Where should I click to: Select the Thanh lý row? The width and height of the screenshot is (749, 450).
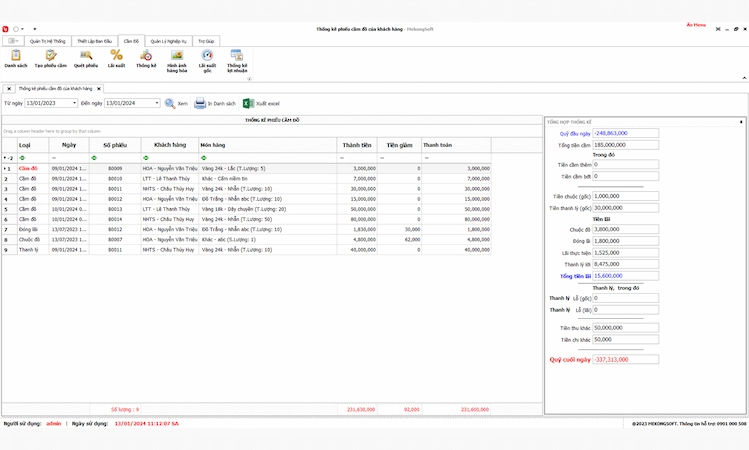tap(246, 249)
